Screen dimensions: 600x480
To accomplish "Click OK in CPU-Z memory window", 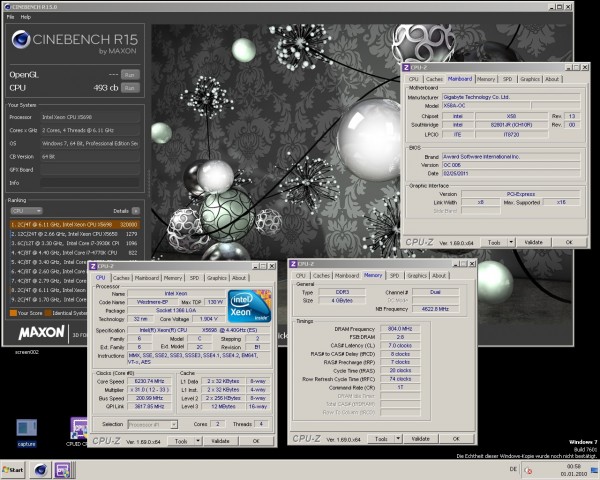I will pyautogui.click(x=456, y=439).
